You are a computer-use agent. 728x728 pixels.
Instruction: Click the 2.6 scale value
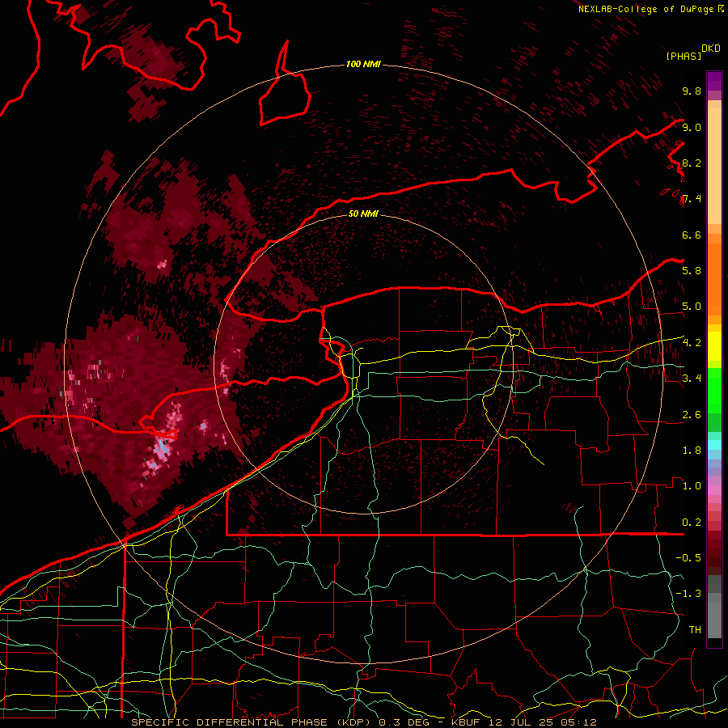click(692, 415)
